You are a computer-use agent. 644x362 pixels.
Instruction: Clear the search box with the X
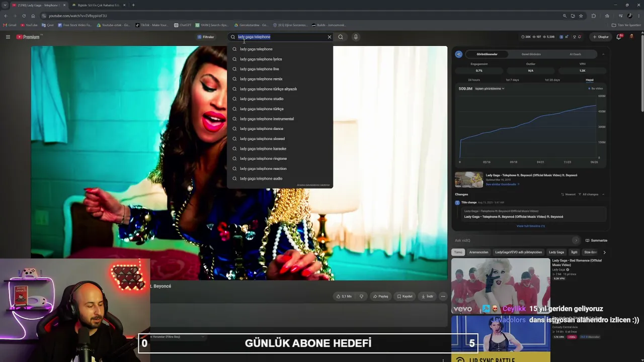[x=330, y=37]
